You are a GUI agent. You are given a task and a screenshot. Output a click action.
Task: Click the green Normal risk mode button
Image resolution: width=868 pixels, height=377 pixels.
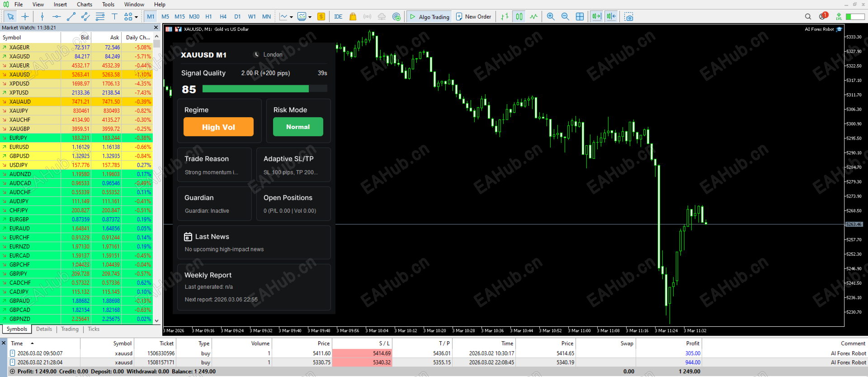[x=298, y=127]
